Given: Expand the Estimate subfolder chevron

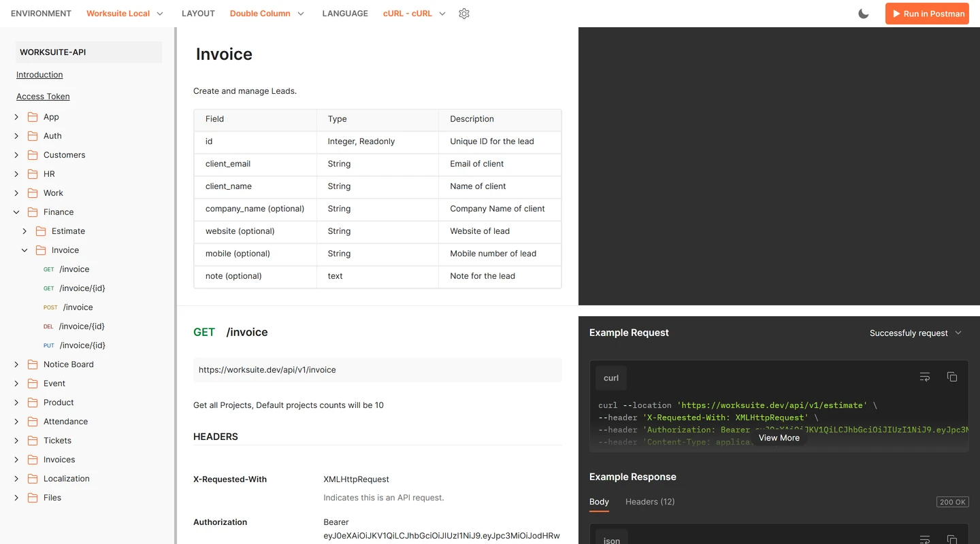Looking at the screenshot, I should 24,231.
